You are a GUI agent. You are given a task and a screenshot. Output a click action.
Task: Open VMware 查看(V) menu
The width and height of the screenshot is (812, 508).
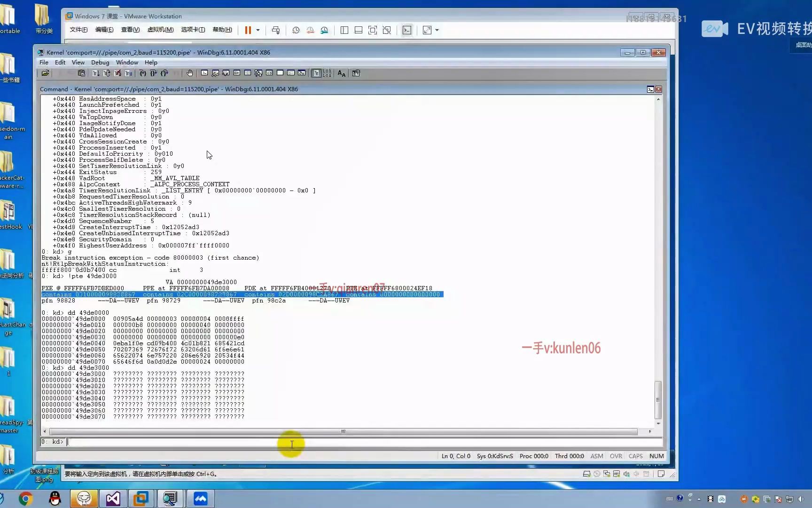point(130,30)
